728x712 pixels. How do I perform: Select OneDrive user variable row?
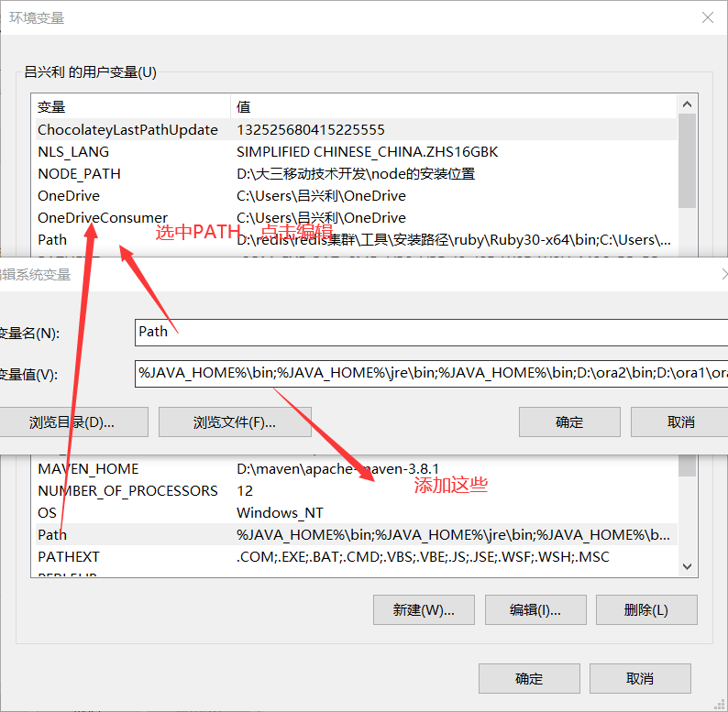click(356, 196)
